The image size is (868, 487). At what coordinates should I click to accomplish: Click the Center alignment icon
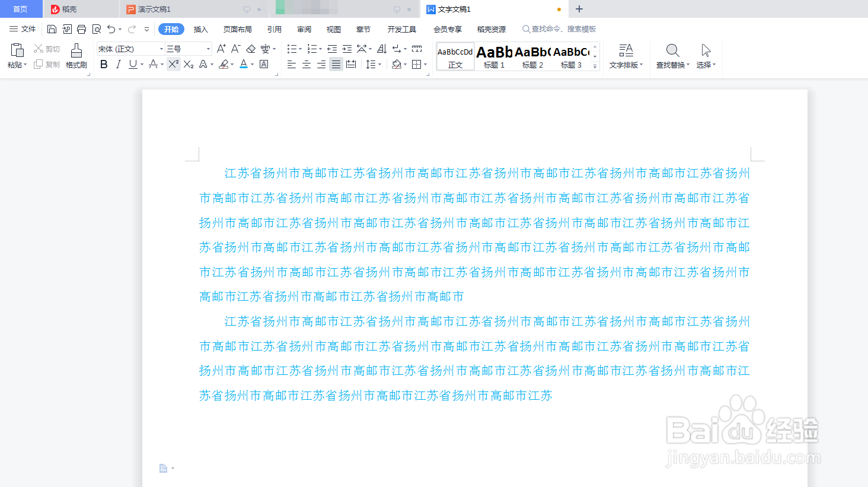pyautogui.click(x=307, y=64)
